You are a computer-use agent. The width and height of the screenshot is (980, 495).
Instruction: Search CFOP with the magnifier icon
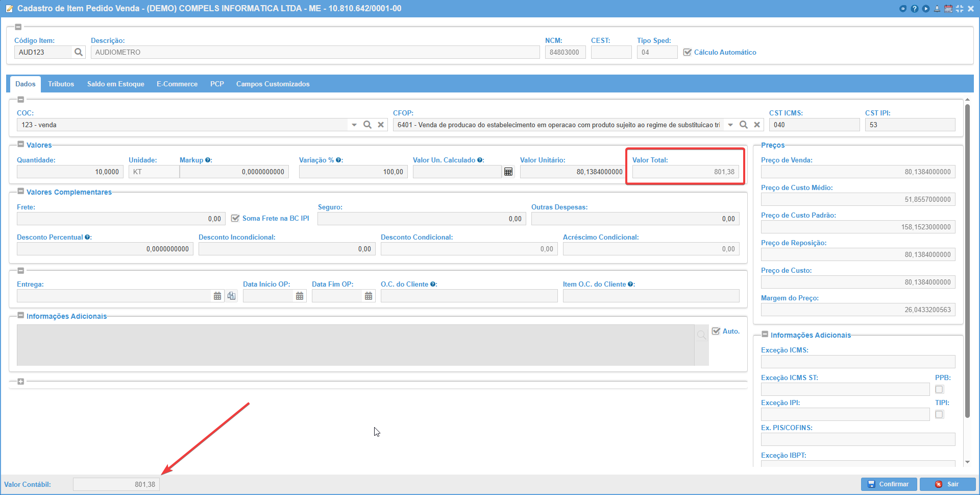click(x=744, y=125)
